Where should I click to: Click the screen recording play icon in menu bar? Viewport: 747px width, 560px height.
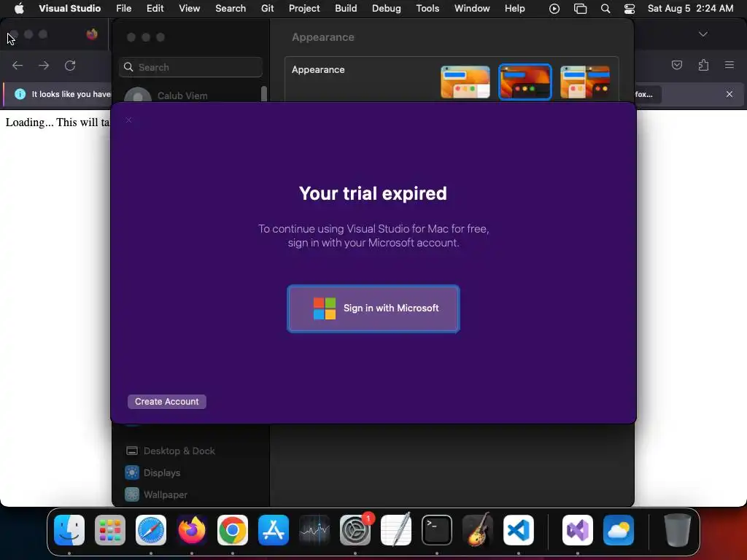click(x=554, y=9)
